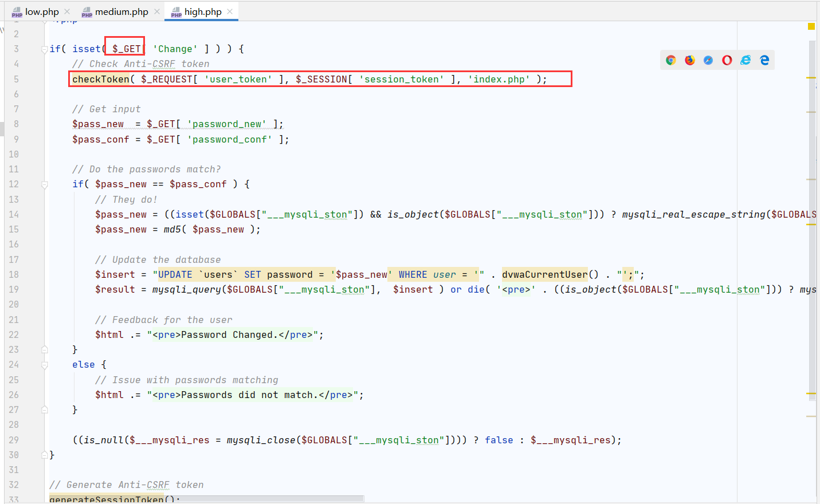
Task: Close the low.php tab
Action: (x=67, y=11)
